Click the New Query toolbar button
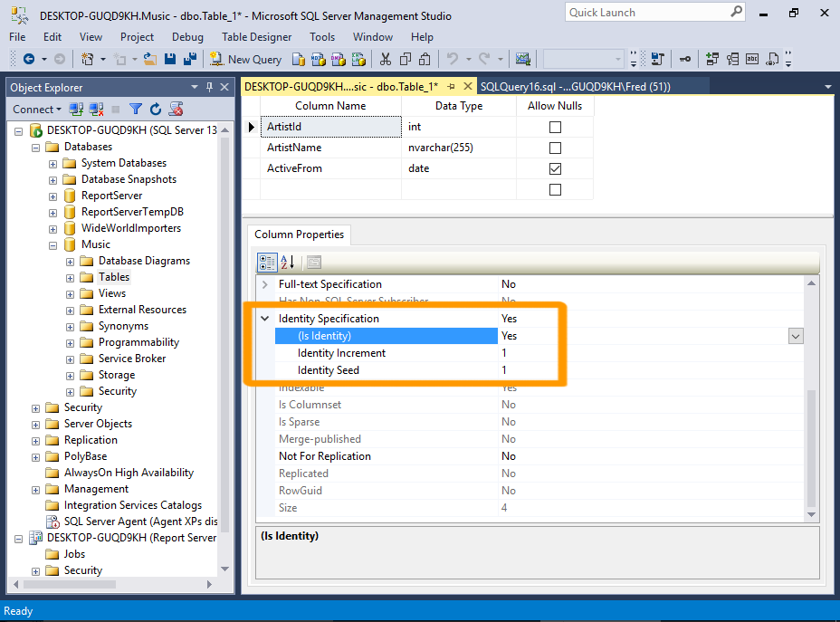Image resolution: width=840 pixels, height=622 pixels. (x=245, y=59)
